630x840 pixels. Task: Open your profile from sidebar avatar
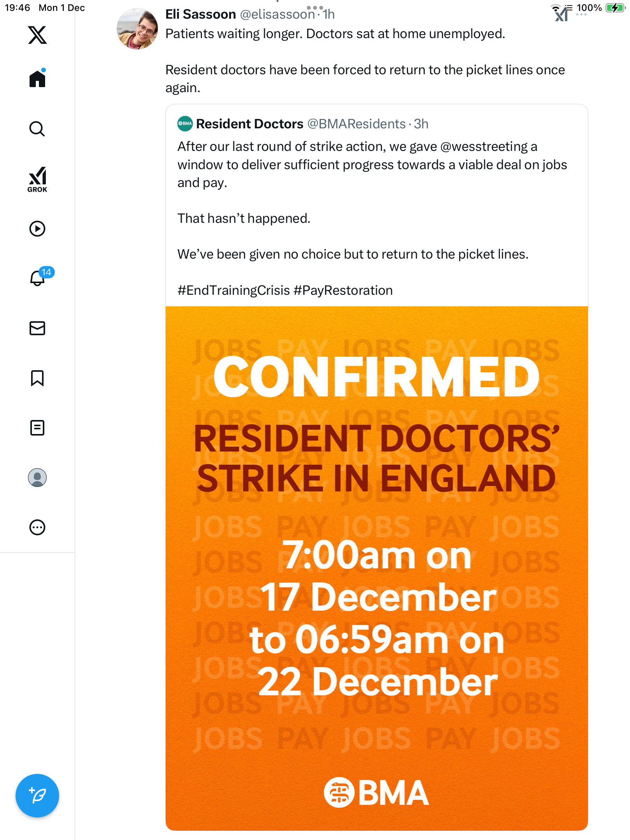37,478
